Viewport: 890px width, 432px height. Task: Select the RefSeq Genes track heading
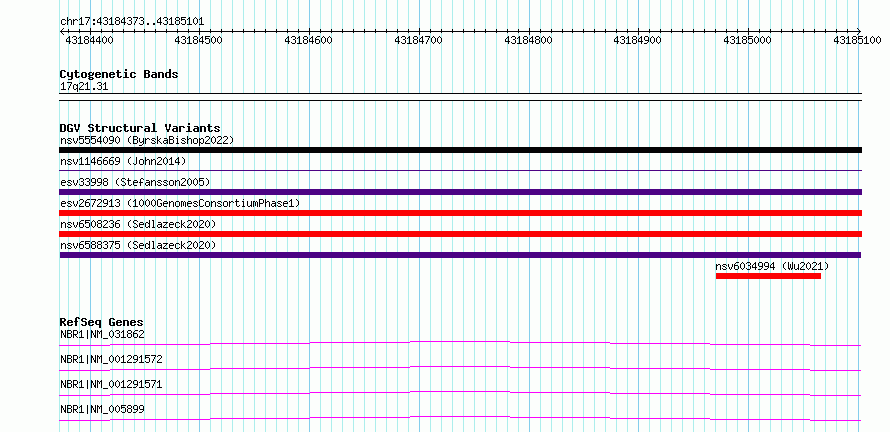tap(101, 322)
